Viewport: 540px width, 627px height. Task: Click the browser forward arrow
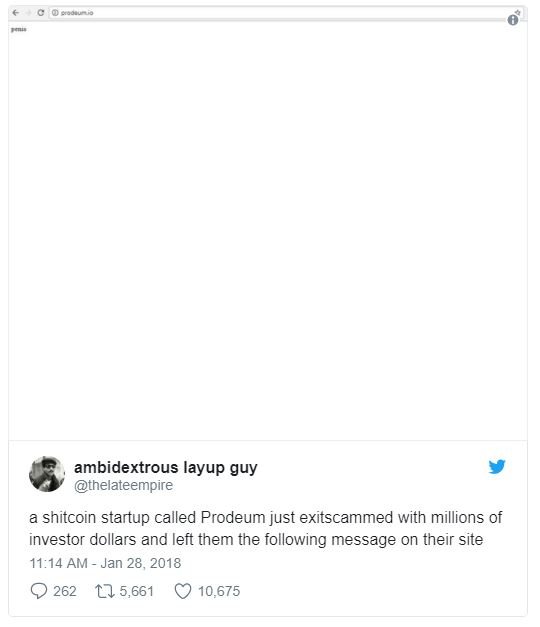[x=28, y=13]
